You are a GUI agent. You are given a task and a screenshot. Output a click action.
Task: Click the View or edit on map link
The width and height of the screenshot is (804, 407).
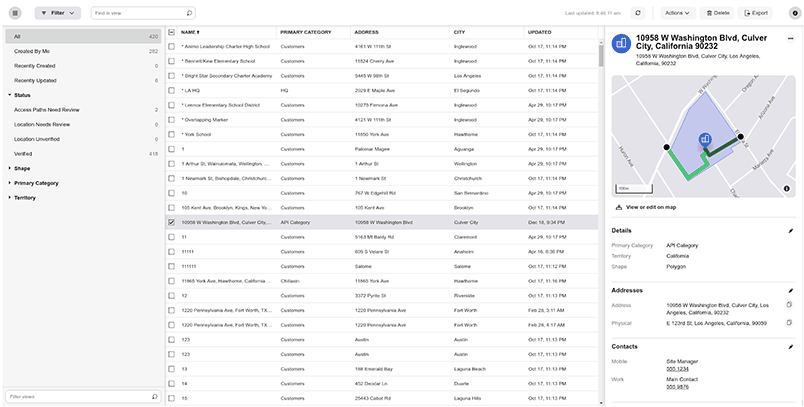pyautogui.click(x=646, y=208)
